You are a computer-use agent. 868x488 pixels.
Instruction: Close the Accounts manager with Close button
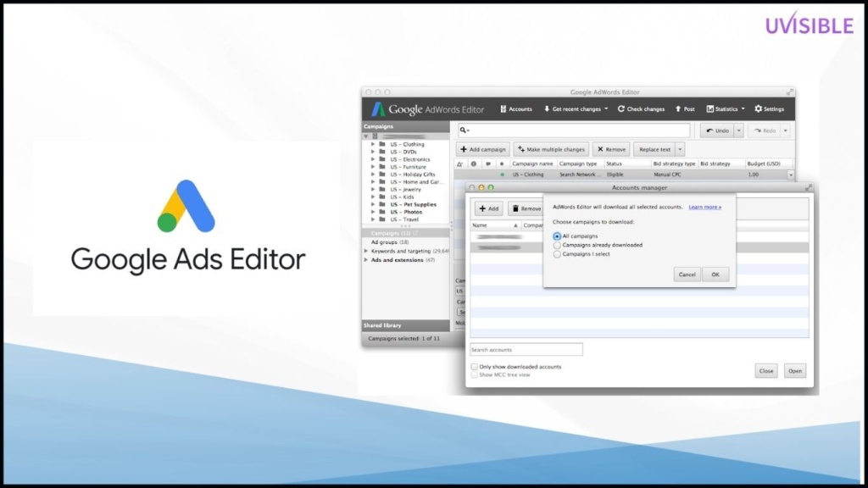[x=766, y=371]
